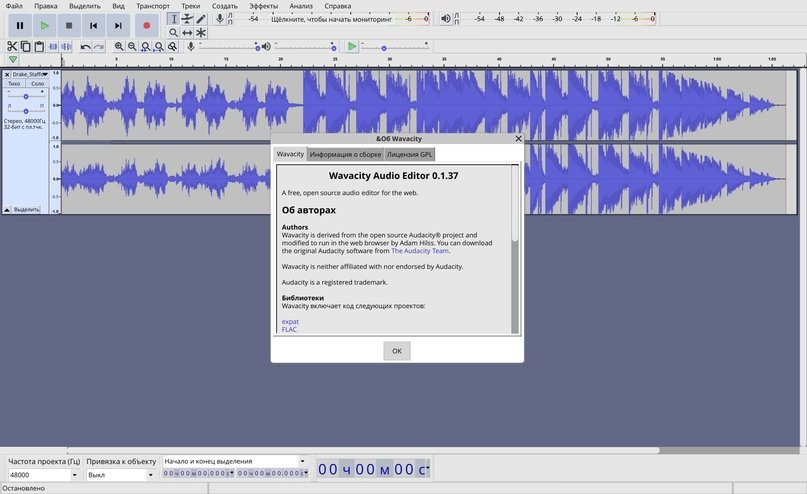Open the FLAC library link
Viewport: 807px width, 494px height.
pyautogui.click(x=289, y=329)
